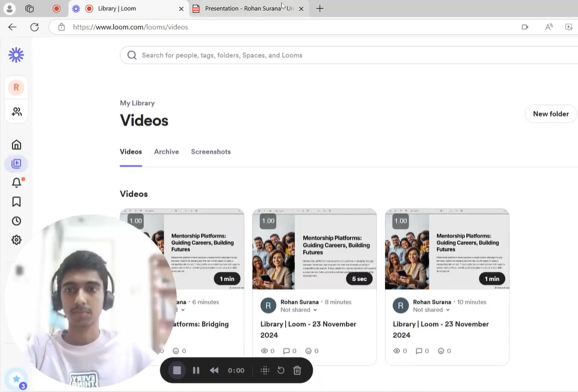Open the clock history icon
Viewport: 578px width, 392px height.
pyautogui.click(x=17, y=221)
